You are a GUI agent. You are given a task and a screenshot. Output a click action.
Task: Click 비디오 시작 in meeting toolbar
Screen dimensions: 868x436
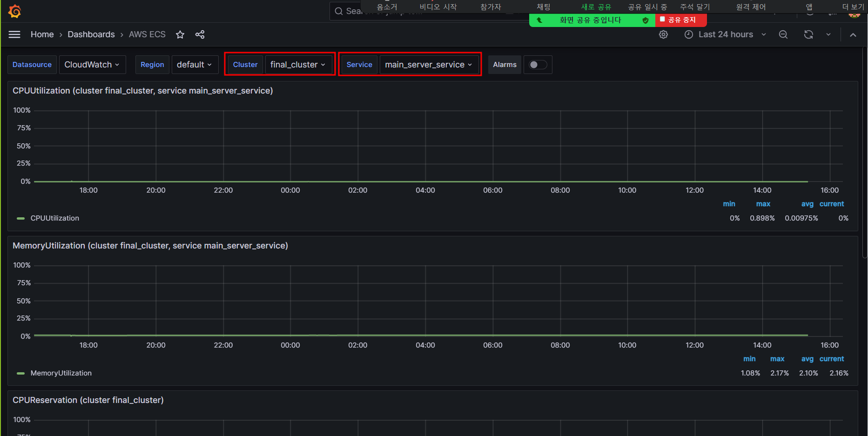click(x=438, y=7)
